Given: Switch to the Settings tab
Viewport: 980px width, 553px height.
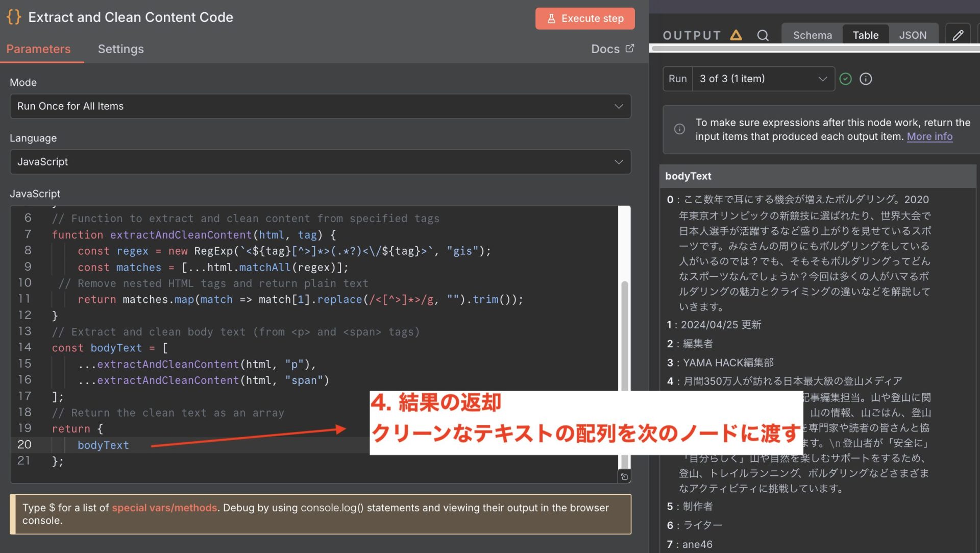Looking at the screenshot, I should pyautogui.click(x=120, y=49).
